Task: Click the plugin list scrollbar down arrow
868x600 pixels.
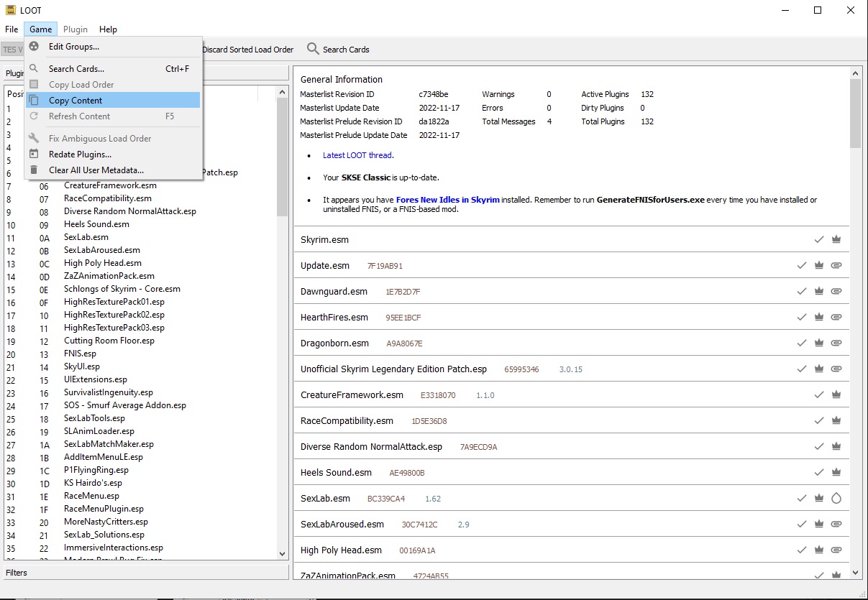Action: tap(283, 554)
